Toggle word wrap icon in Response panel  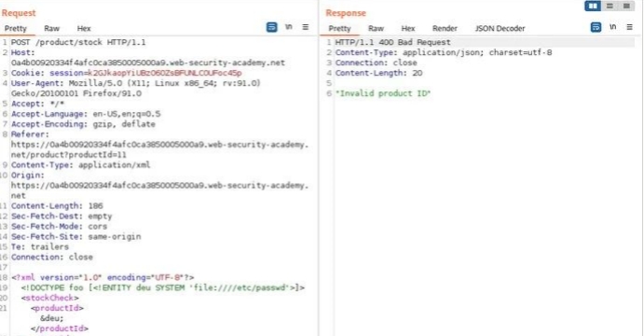[x=596, y=27]
